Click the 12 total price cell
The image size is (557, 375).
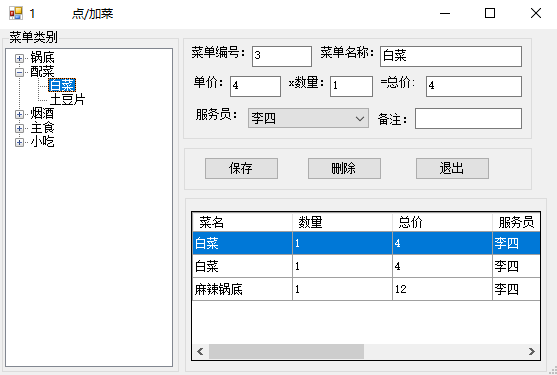442,289
